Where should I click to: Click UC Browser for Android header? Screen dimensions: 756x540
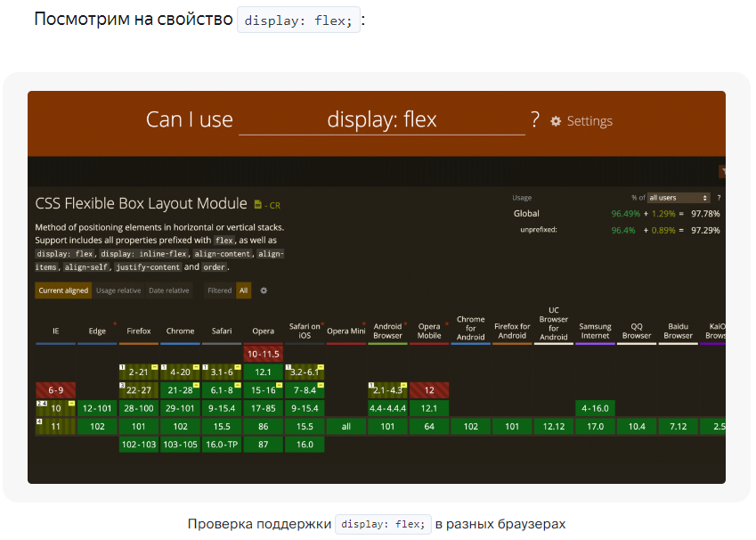click(554, 323)
